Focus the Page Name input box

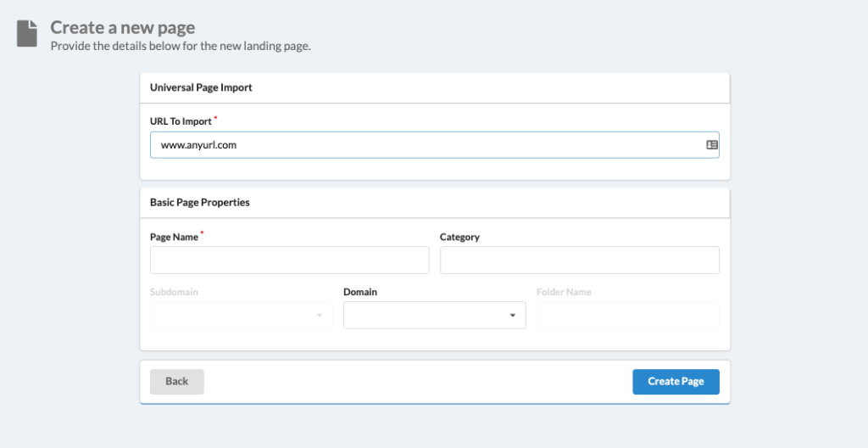click(290, 260)
